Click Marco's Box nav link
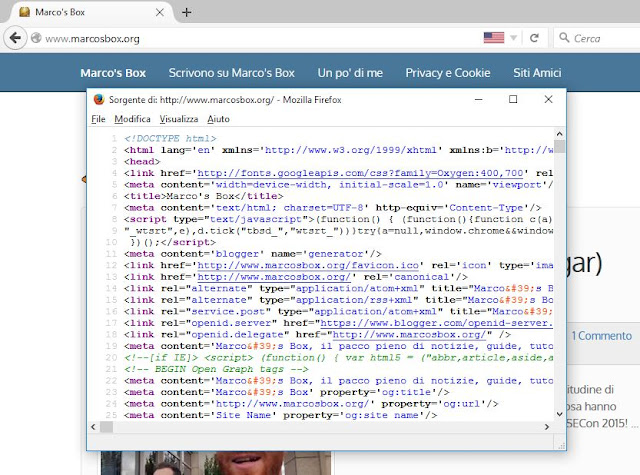Viewport: 640px width, 475px height. (113, 73)
